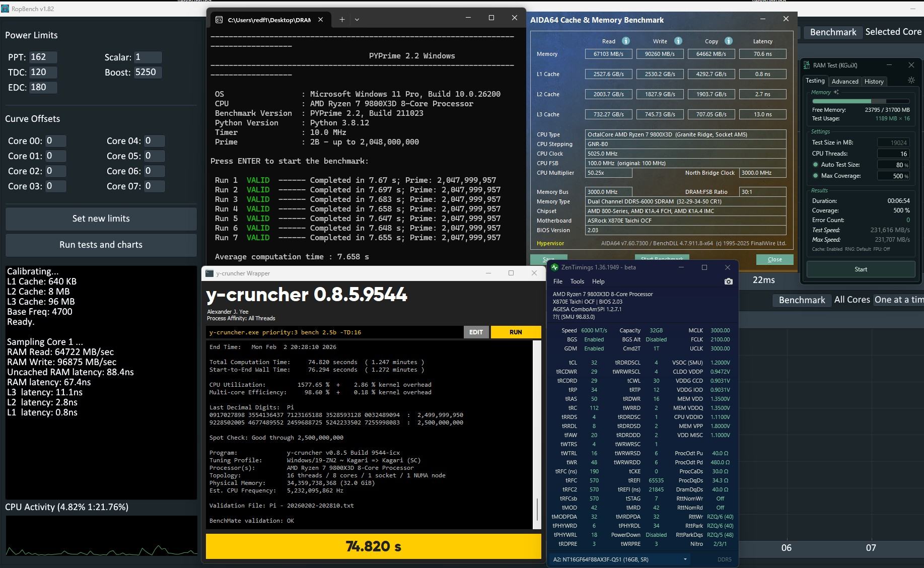Click the CPU Threads field in RAM Test
This screenshot has height=568, width=924.
tap(894, 154)
